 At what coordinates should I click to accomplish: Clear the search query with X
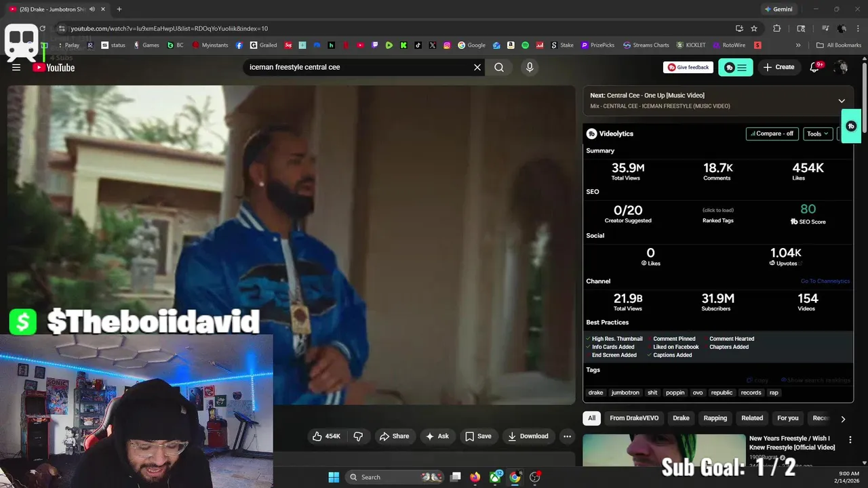(477, 67)
